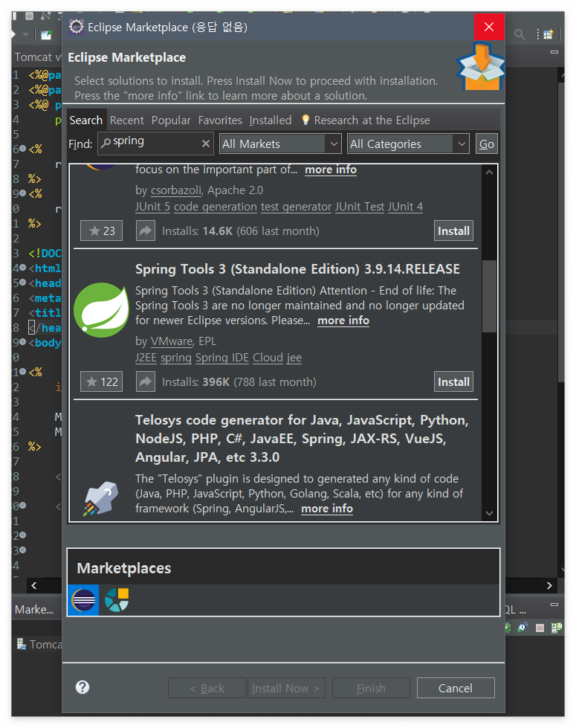Click the Cancel button
576x728 pixels.
pos(456,688)
